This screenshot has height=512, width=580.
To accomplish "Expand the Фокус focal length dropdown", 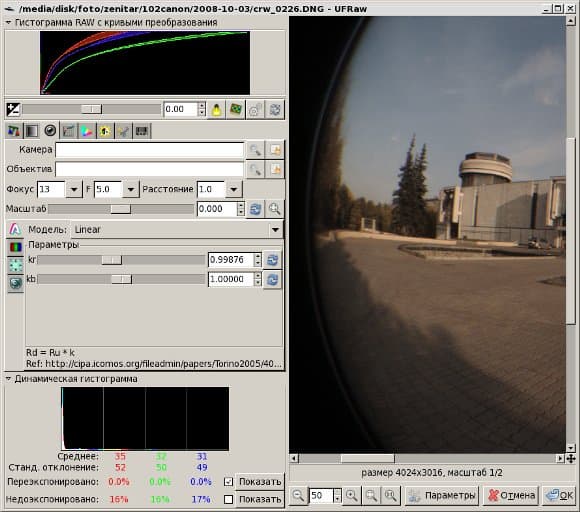I will (x=74, y=189).
